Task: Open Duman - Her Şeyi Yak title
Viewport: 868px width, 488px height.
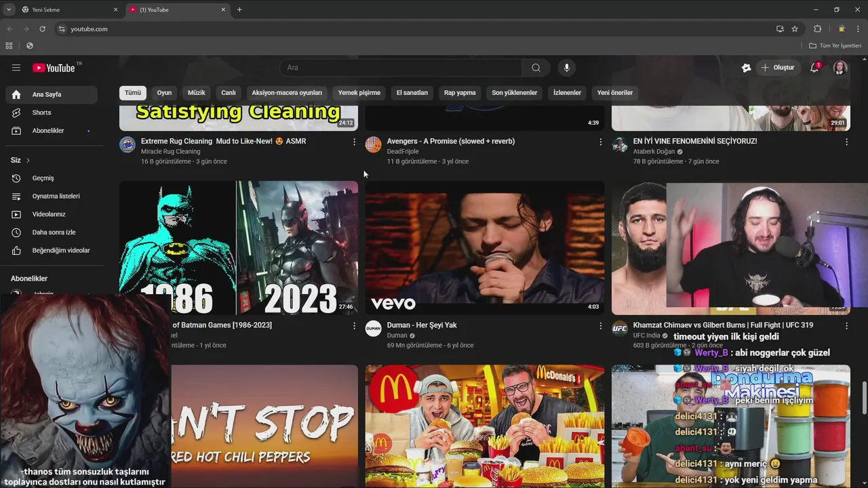Action: (x=422, y=325)
